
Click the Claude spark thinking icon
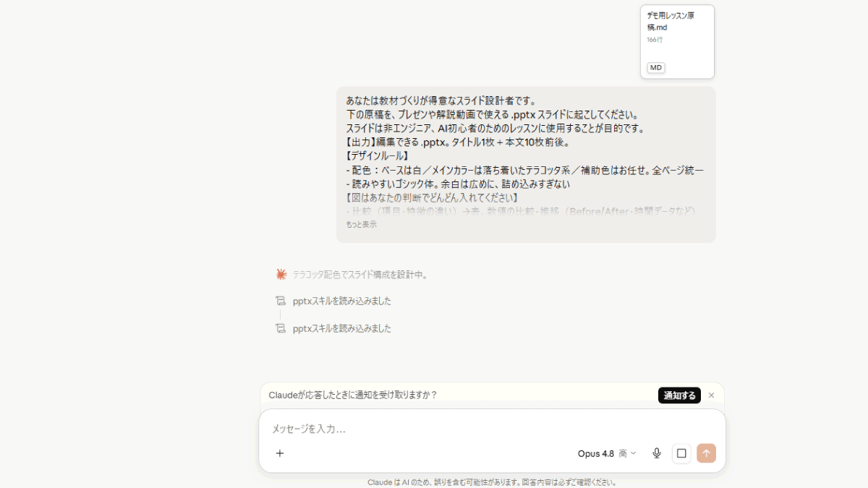point(281,275)
